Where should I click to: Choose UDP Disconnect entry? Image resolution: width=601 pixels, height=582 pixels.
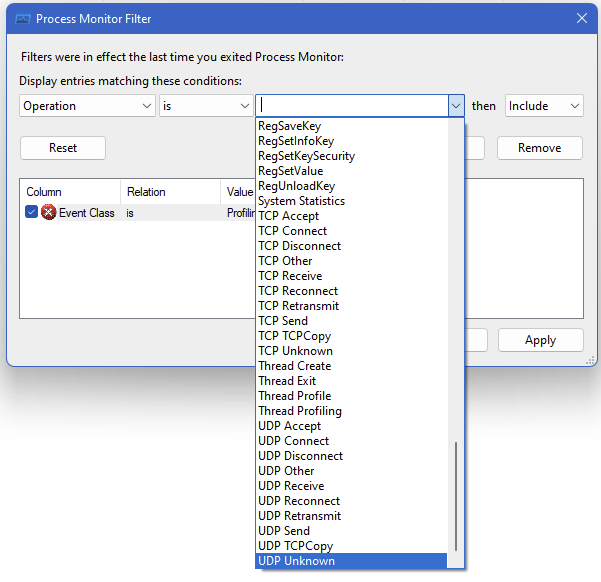351,455
